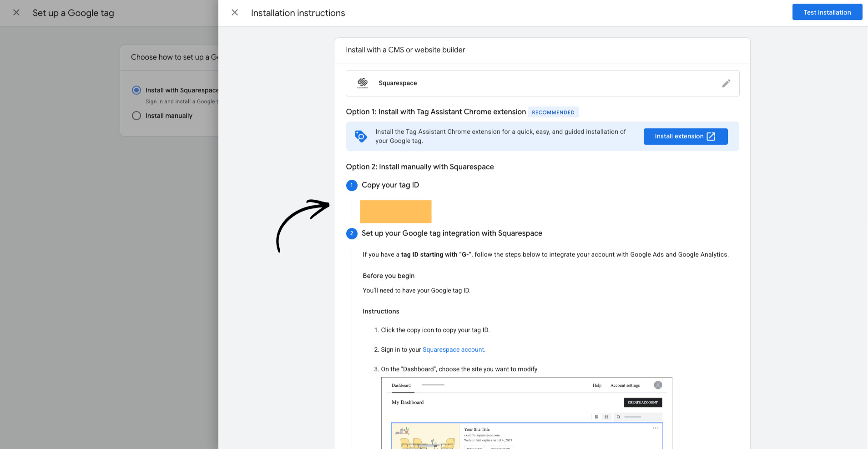Viewport: 868px width, 449px height.
Task: Click the Tag Assistant tag icon
Action: 361,136
